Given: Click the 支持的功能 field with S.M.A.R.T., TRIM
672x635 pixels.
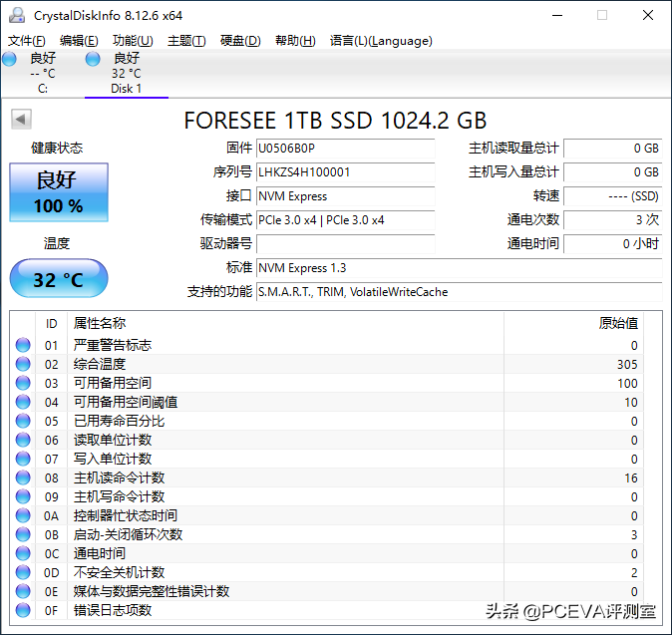Looking at the screenshot, I should (x=460, y=292).
